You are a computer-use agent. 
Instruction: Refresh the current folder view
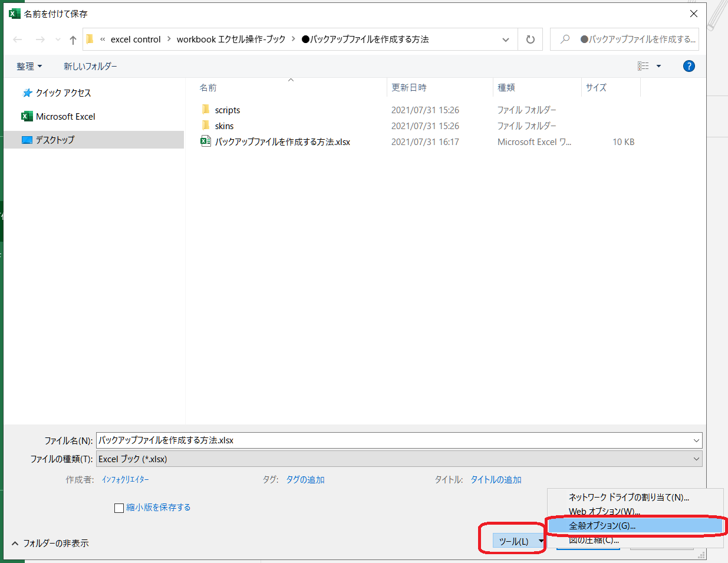coord(530,39)
